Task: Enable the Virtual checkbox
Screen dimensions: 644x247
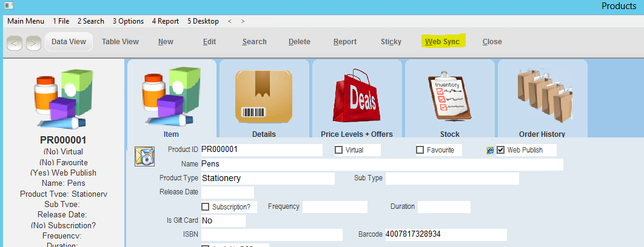Action: click(339, 150)
